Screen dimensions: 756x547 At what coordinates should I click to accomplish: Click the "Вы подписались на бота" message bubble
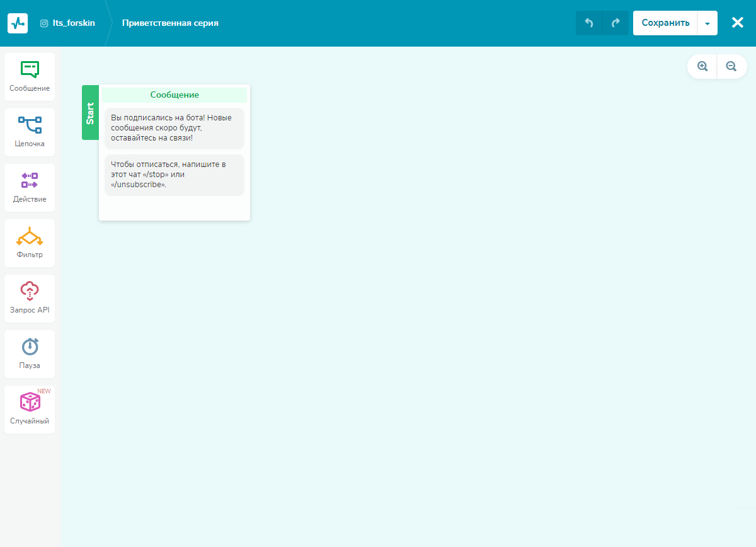coord(175,128)
